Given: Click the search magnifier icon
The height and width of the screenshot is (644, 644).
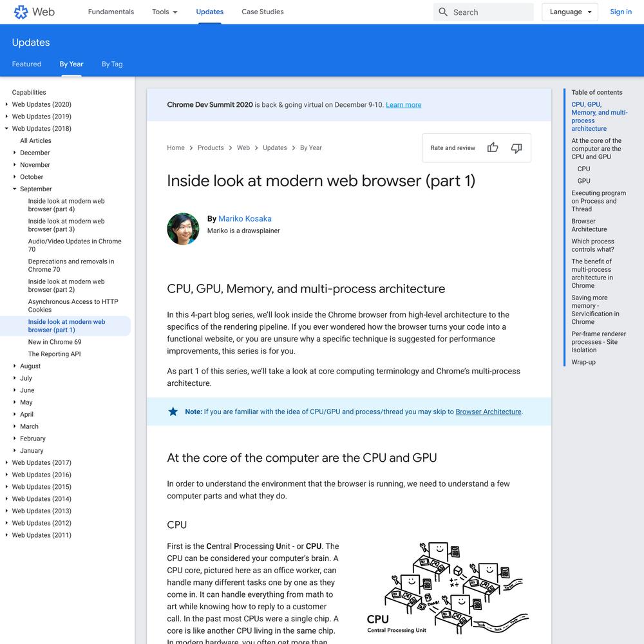Looking at the screenshot, I should [443, 12].
